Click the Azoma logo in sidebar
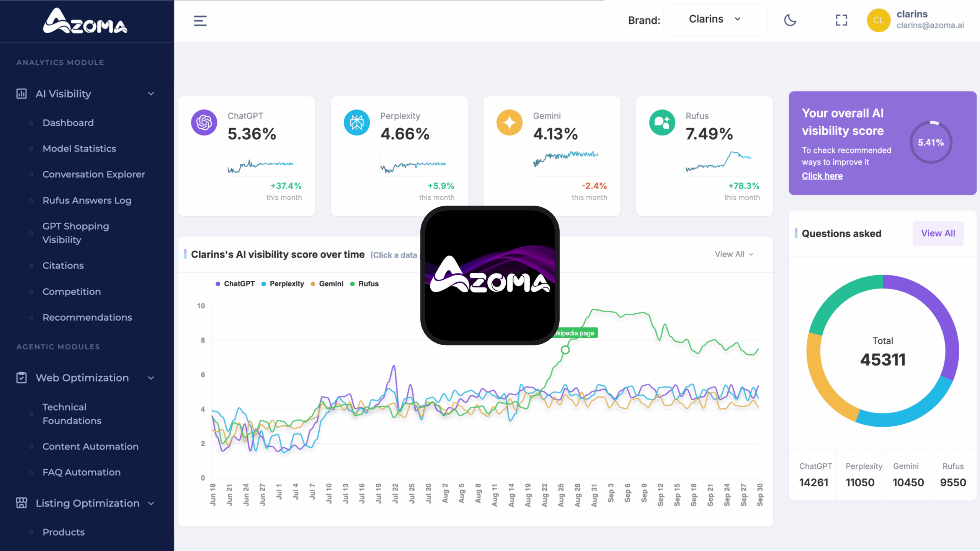Viewport: 980px width, 551px height. tap(85, 21)
